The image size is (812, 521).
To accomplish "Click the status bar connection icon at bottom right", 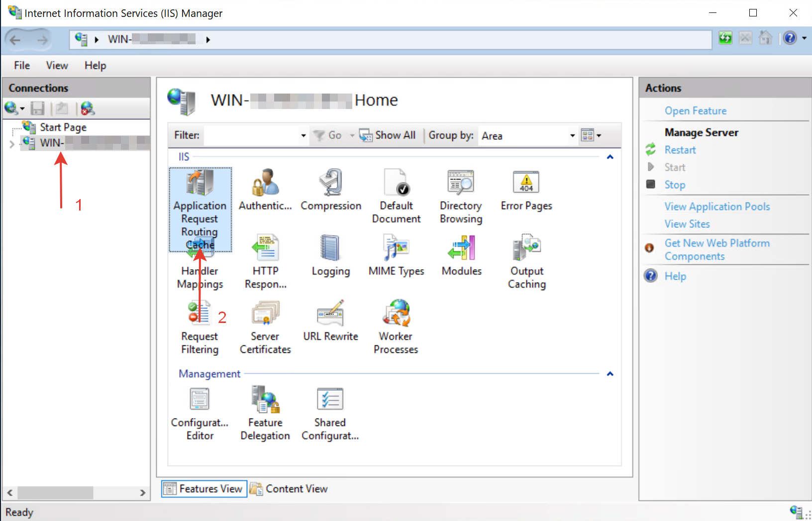I will coord(796,511).
